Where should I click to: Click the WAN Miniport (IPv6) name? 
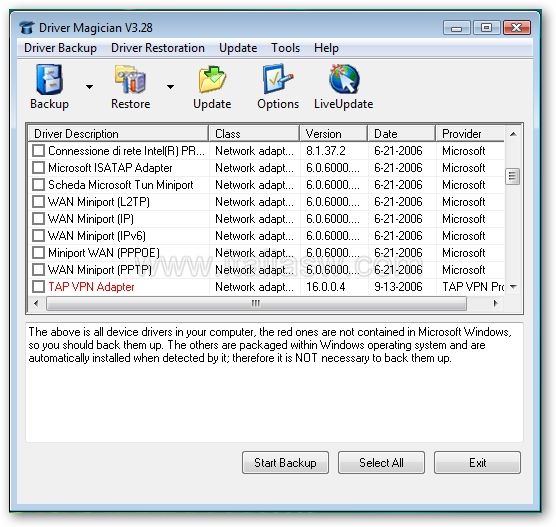click(x=97, y=235)
